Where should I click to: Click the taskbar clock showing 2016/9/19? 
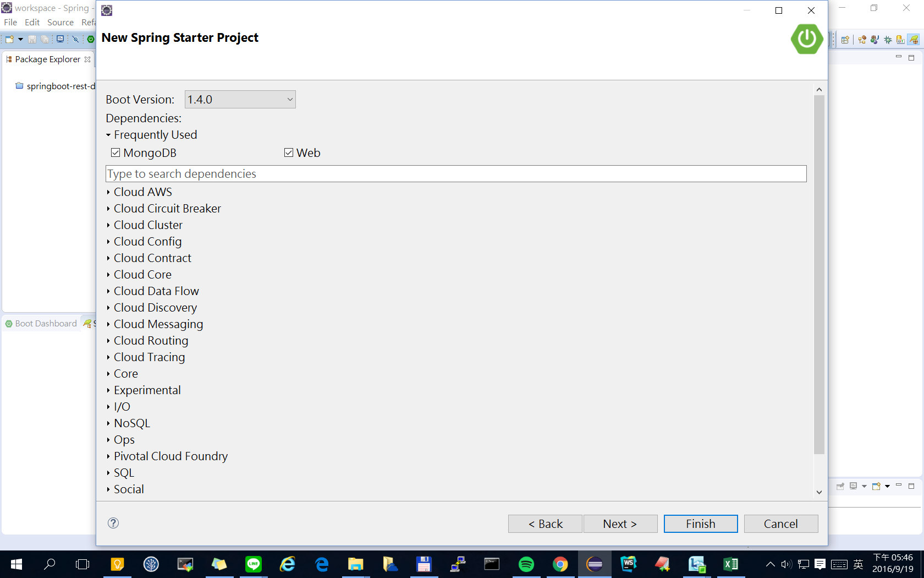(893, 564)
